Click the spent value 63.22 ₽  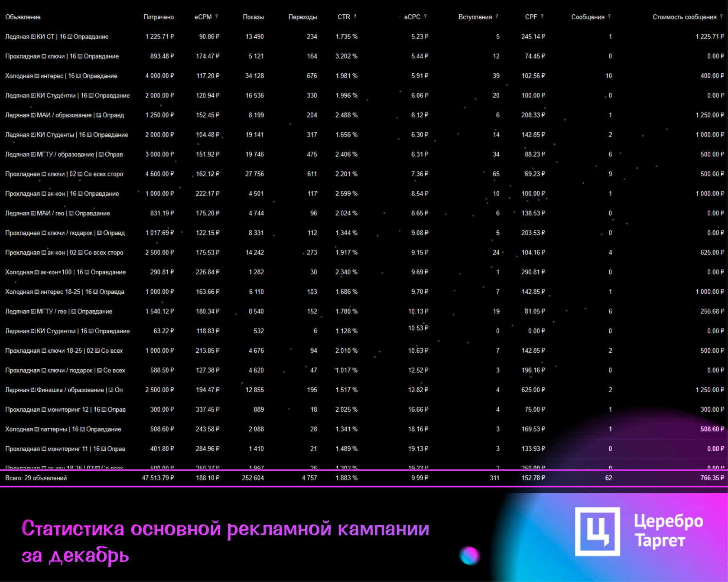164,331
